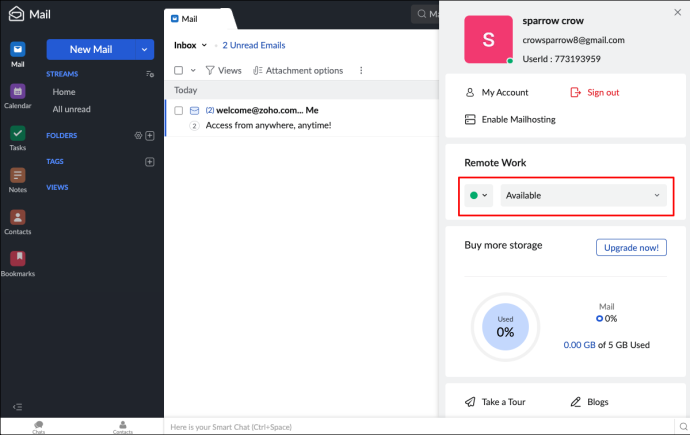Click Upgrade now! button
This screenshot has width=690, height=435.
pyautogui.click(x=631, y=247)
